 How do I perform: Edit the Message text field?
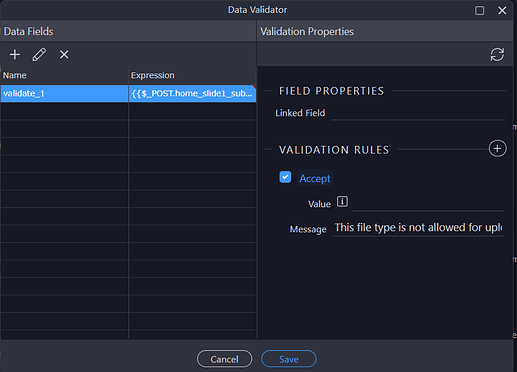pyautogui.click(x=418, y=228)
